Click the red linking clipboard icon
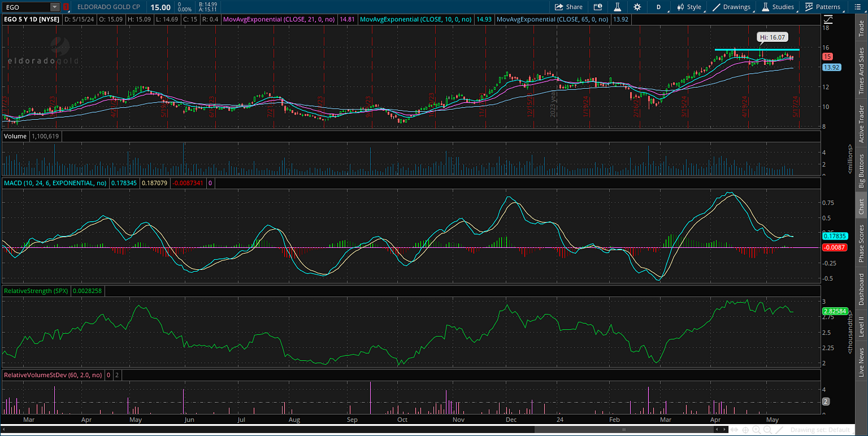The image size is (868, 436). click(x=66, y=7)
